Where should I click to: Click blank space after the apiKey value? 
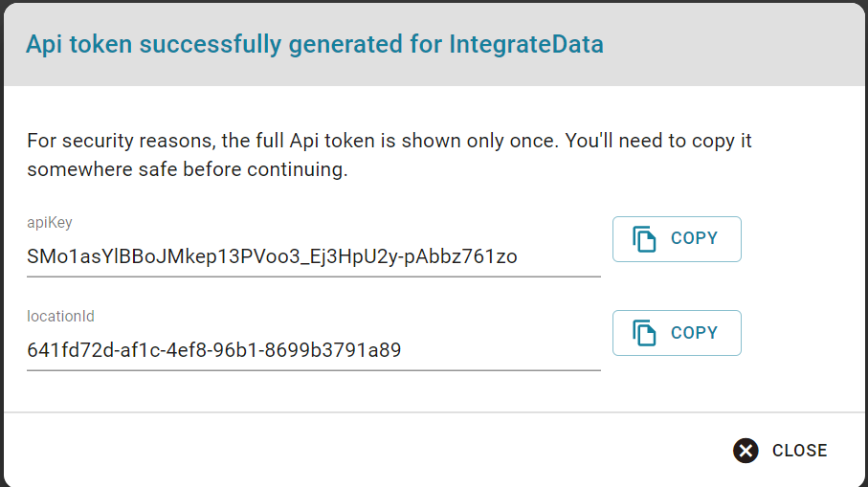click(559, 256)
